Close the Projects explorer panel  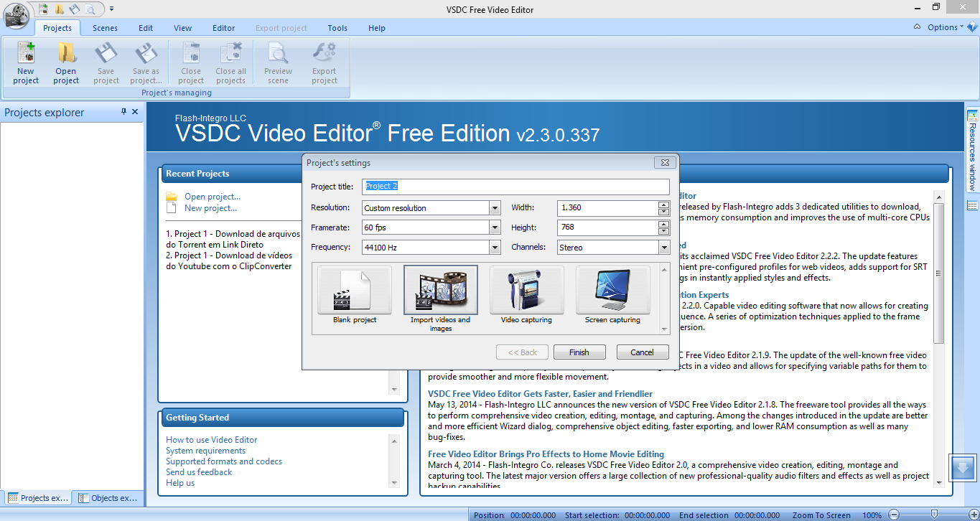click(135, 112)
